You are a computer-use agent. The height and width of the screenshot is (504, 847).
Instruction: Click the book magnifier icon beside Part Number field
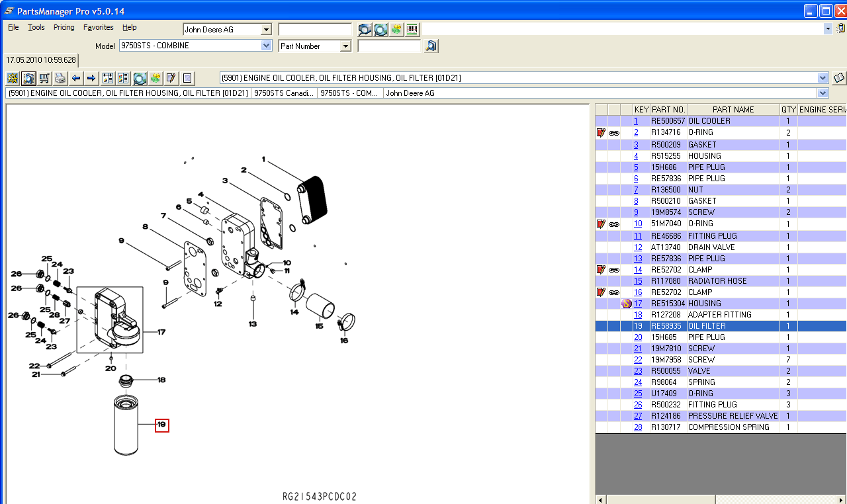coord(431,46)
